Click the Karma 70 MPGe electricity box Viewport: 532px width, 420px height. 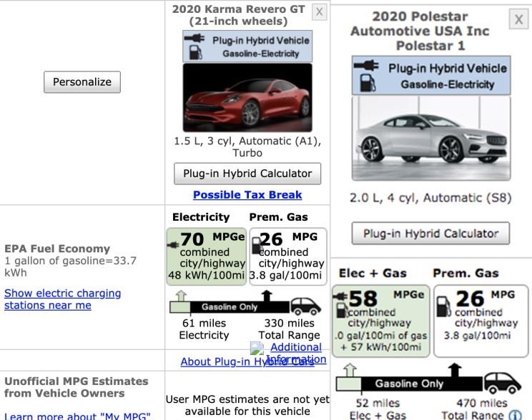(206, 256)
